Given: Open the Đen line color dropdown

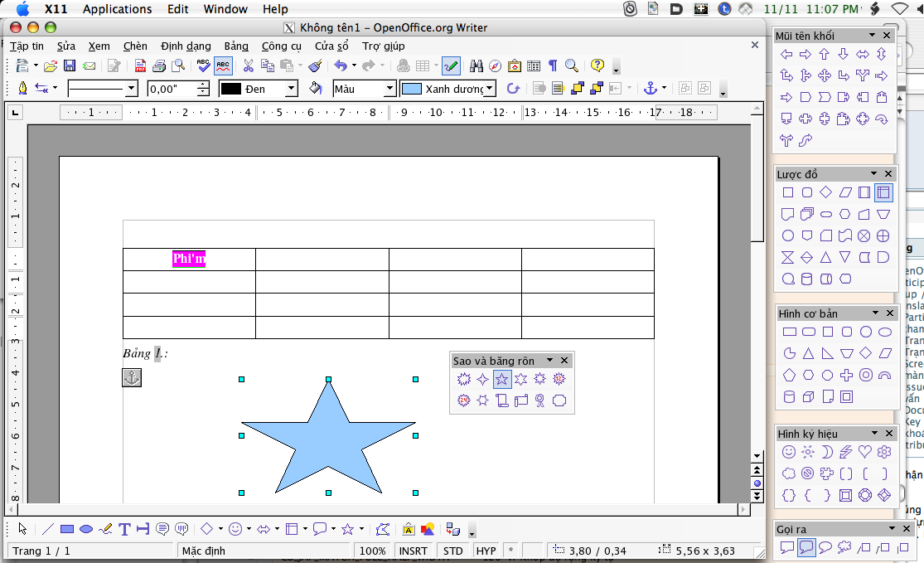Looking at the screenshot, I should click(x=291, y=89).
